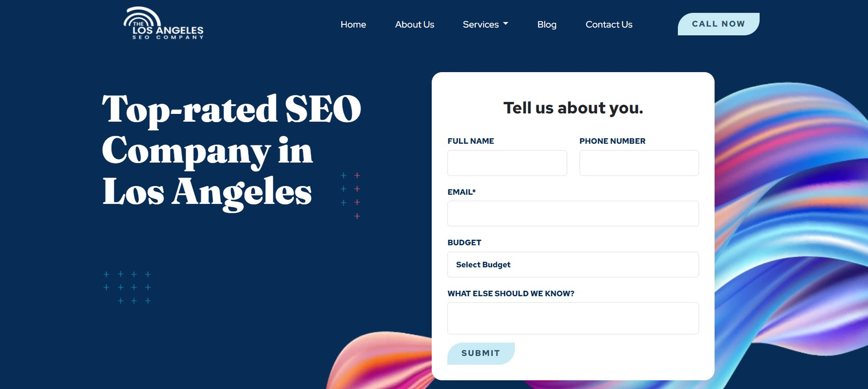This screenshot has width=868, height=389.
Task: Select the EMAIL input field
Action: [573, 213]
